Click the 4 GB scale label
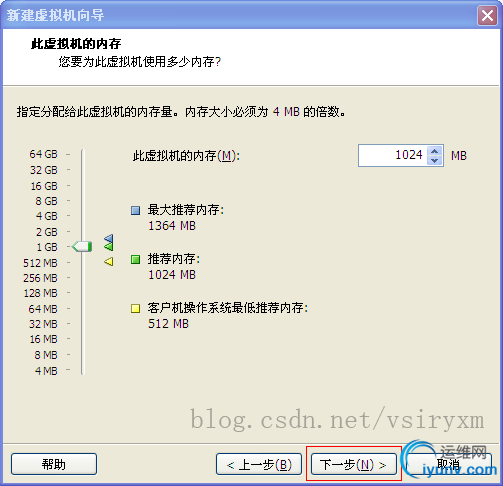 [47, 216]
